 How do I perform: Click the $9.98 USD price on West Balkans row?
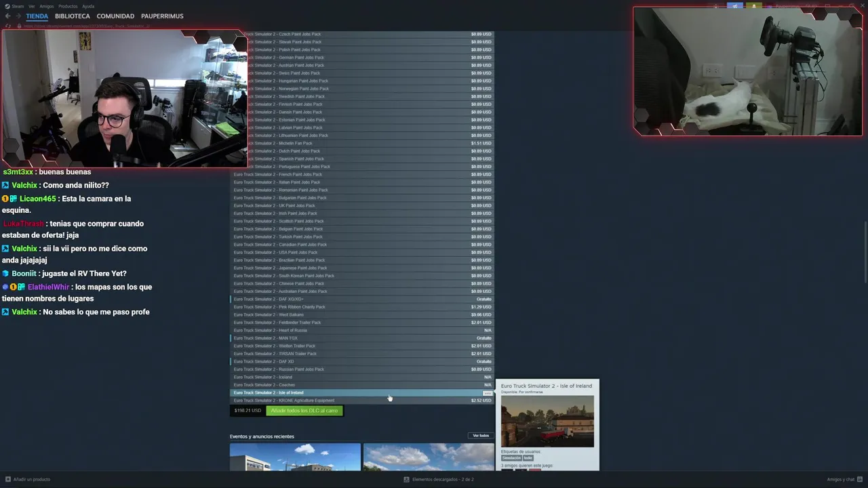coord(481,314)
